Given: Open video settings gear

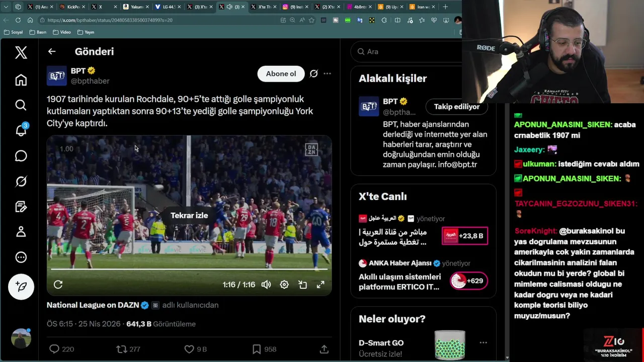Looking at the screenshot, I should pyautogui.click(x=284, y=285).
